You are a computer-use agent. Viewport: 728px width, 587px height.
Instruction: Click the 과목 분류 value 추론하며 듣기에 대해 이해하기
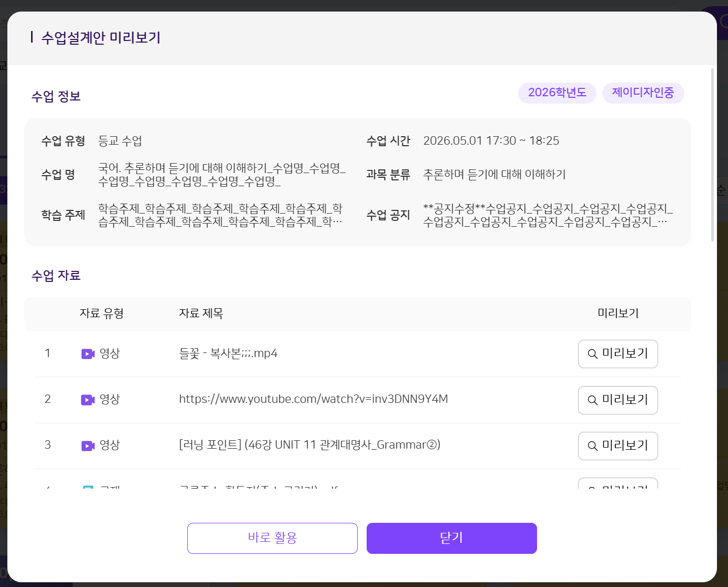[x=494, y=175]
